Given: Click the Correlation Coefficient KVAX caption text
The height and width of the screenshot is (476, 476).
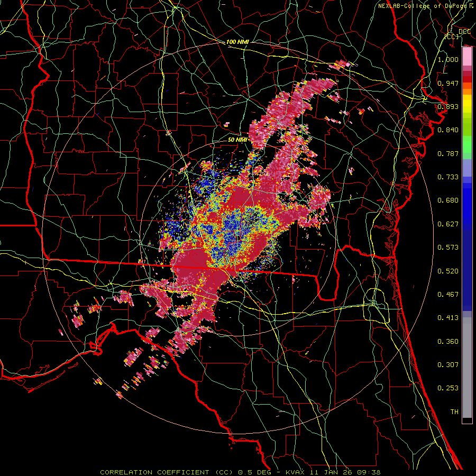Looking at the screenshot, I should pos(240,472).
